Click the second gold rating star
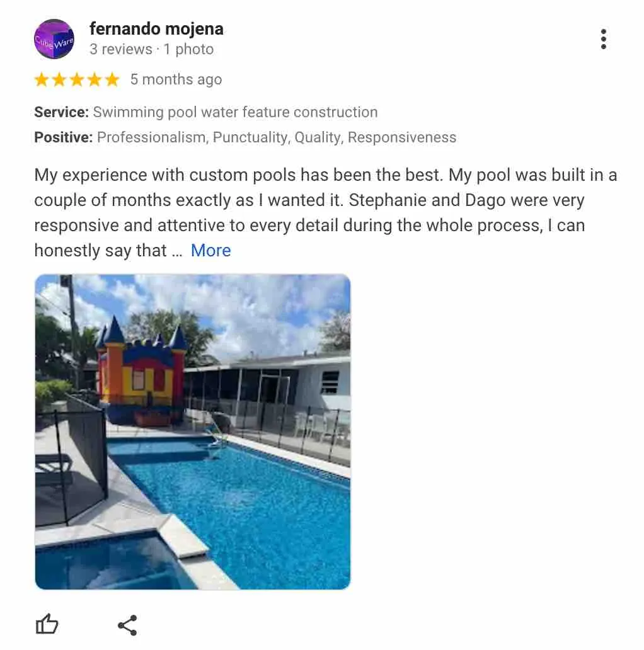 59,79
